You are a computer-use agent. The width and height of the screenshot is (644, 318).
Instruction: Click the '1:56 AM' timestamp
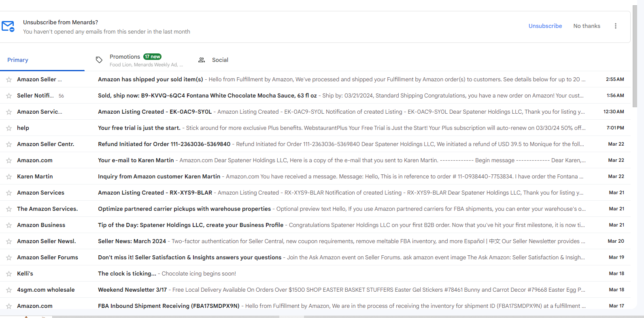[x=615, y=95]
